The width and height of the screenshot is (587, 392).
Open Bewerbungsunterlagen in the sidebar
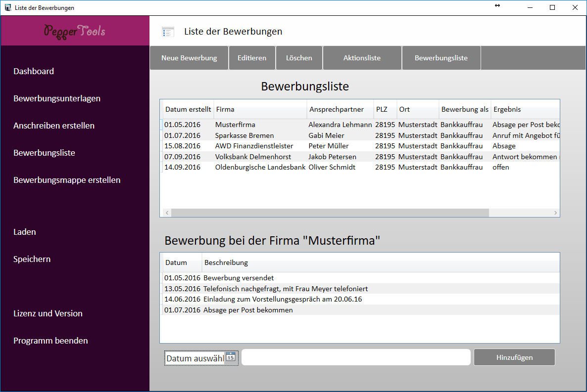pyautogui.click(x=57, y=98)
